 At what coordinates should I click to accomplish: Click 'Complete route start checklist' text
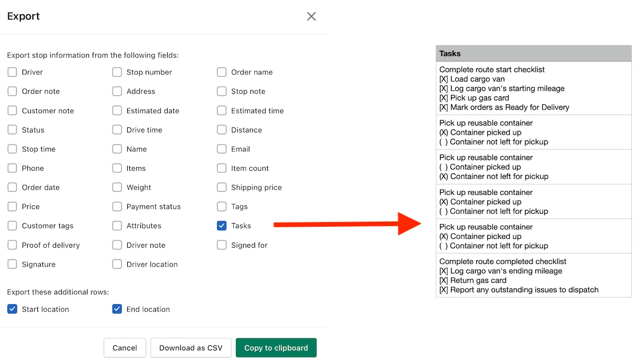[x=492, y=70]
